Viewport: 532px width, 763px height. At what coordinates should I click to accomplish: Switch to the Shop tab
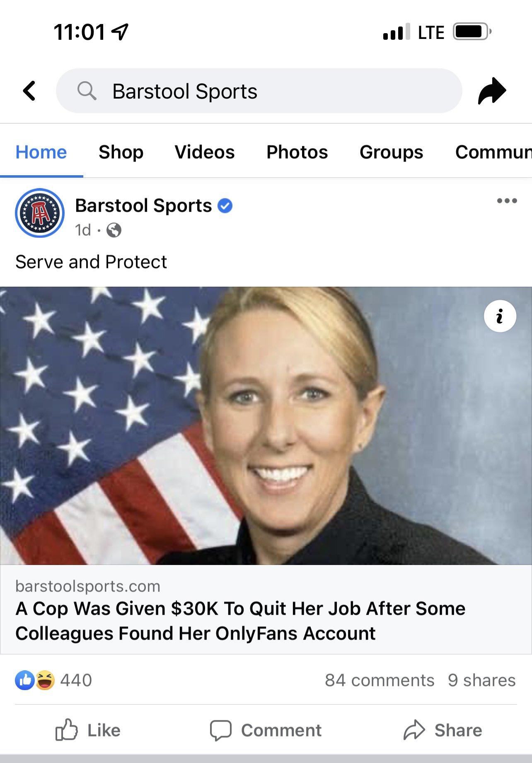[x=121, y=152]
